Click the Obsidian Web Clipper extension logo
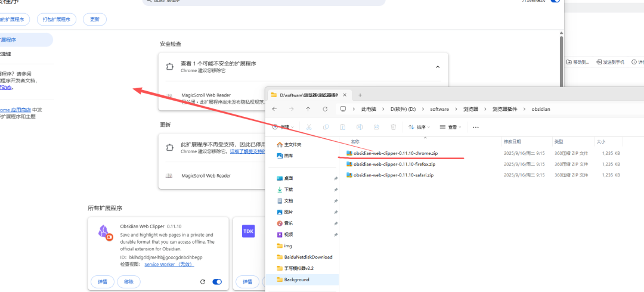The width and height of the screenshot is (644, 292). [104, 232]
